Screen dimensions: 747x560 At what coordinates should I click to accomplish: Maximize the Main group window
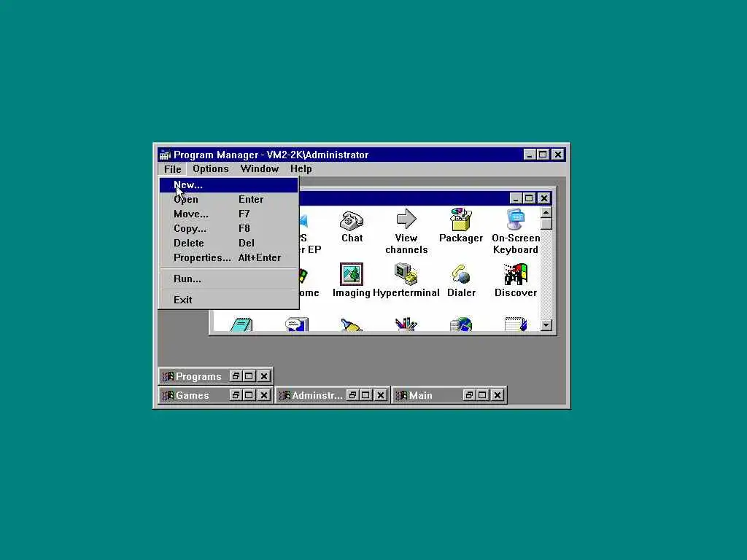pyautogui.click(x=482, y=395)
